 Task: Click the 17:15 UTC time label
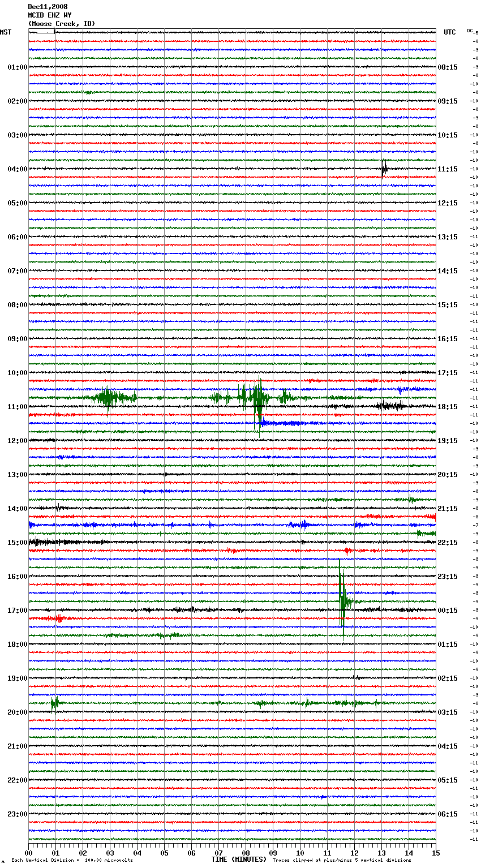click(448, 373)
